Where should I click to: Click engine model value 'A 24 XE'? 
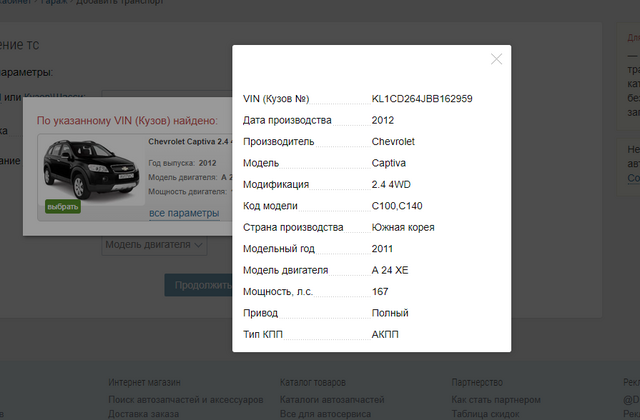pyautogui.click(x=390, y=270)
